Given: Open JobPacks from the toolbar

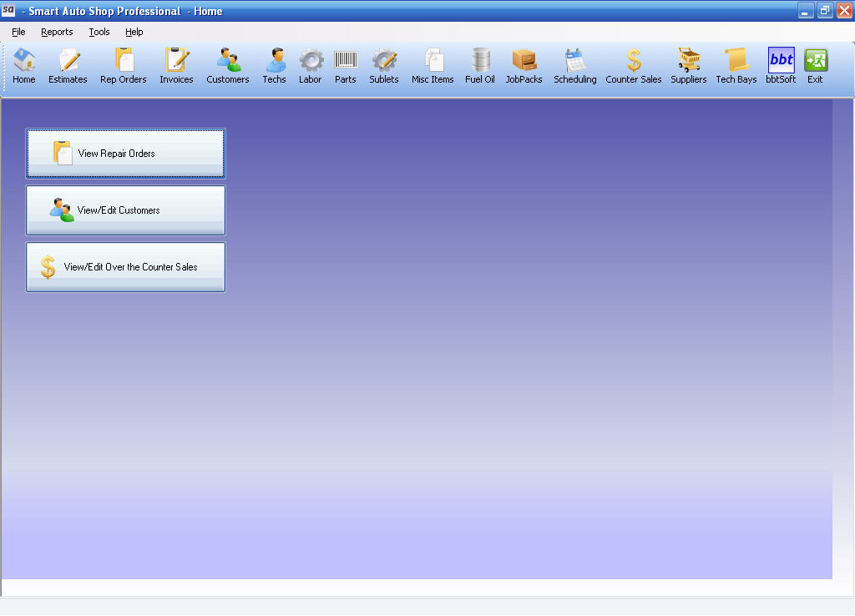Looking at the screenshot, I should 524,65.
